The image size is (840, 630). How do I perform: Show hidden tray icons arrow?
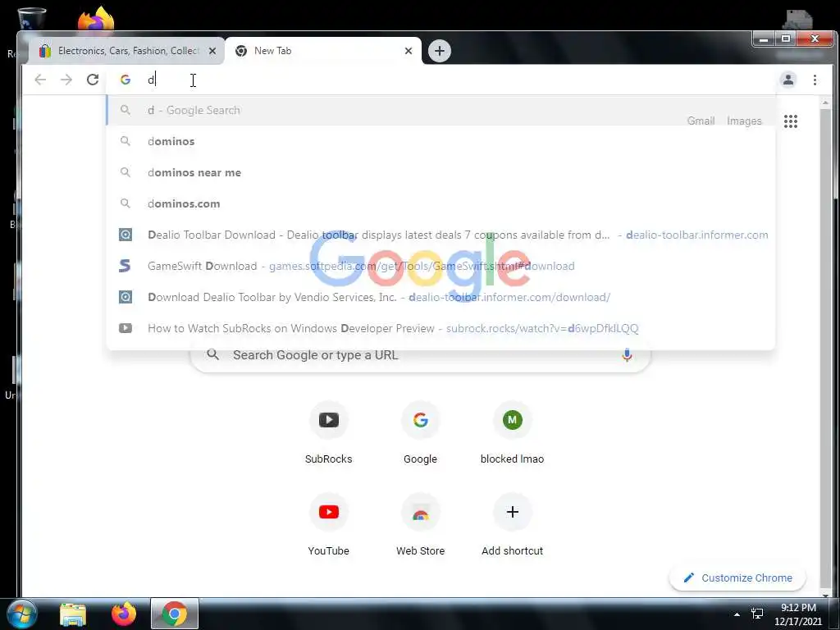tap(737, 614)
